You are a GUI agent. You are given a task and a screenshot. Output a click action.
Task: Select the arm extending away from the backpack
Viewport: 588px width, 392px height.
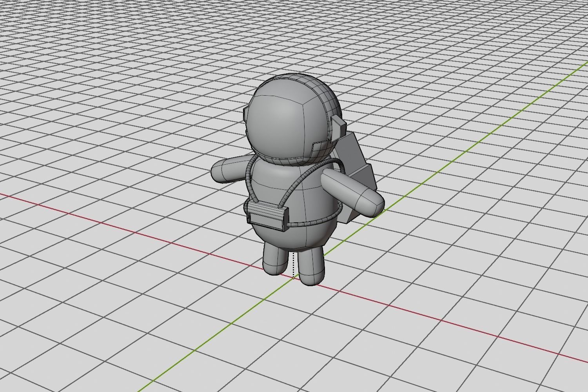pyautogui.click(x=233, y=169)
